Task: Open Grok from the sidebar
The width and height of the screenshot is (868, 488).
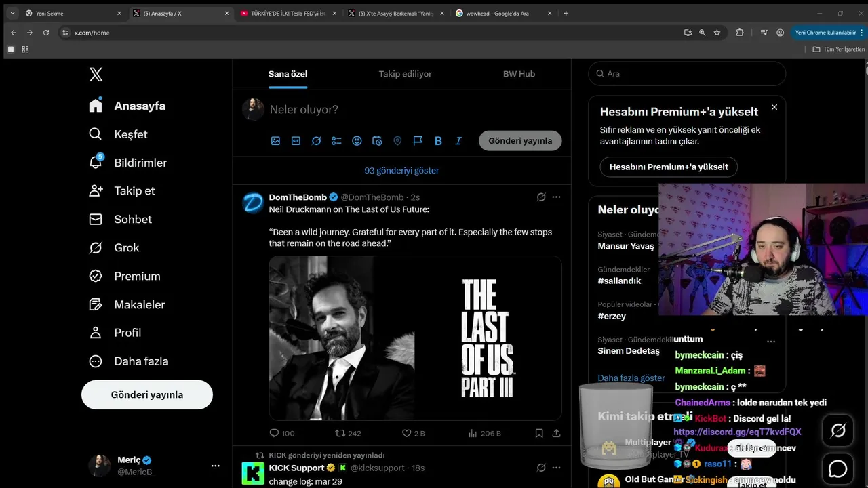Action: pyautogui.click(x=114, y=247)
